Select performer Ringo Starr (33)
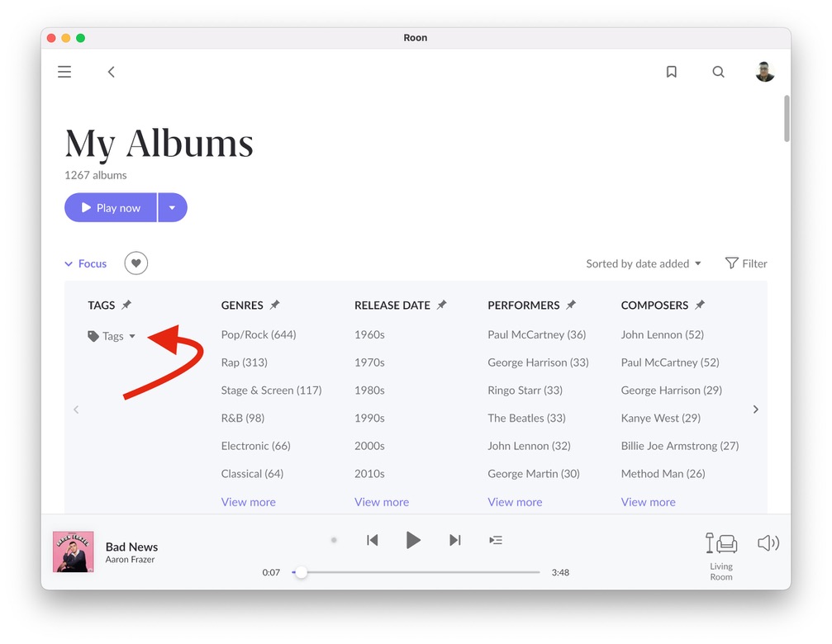Image resolution: width=832 pixels, height=644 pixels. pyautogui.click(x=525, y=390)
